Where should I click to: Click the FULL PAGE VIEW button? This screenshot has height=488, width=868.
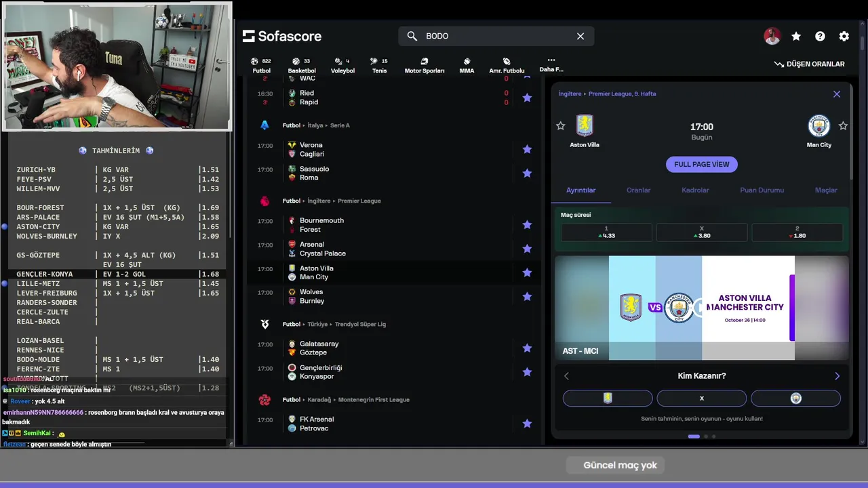point(702,164)
